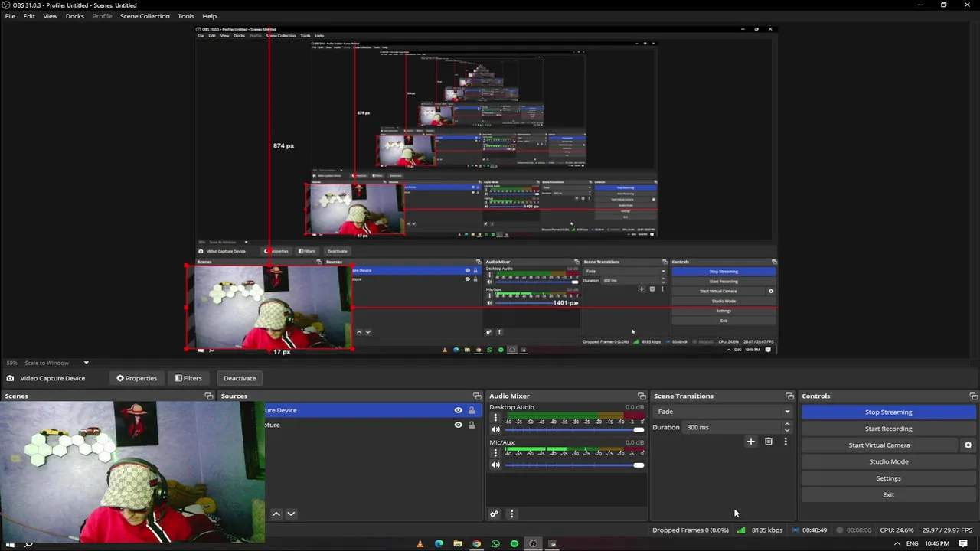Open Advanced Audio Properties gears icon

494,514
